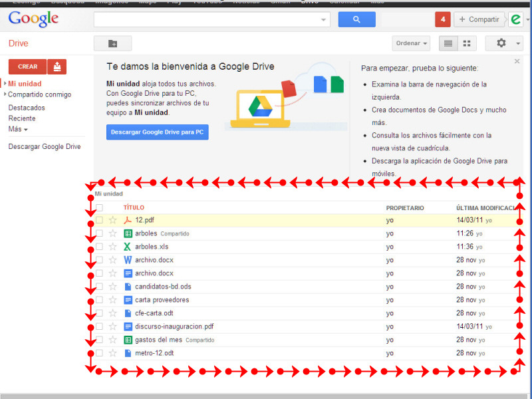Click the red Drive title label
This screenshot has height=399, width=532.
(x=19, y=43)
